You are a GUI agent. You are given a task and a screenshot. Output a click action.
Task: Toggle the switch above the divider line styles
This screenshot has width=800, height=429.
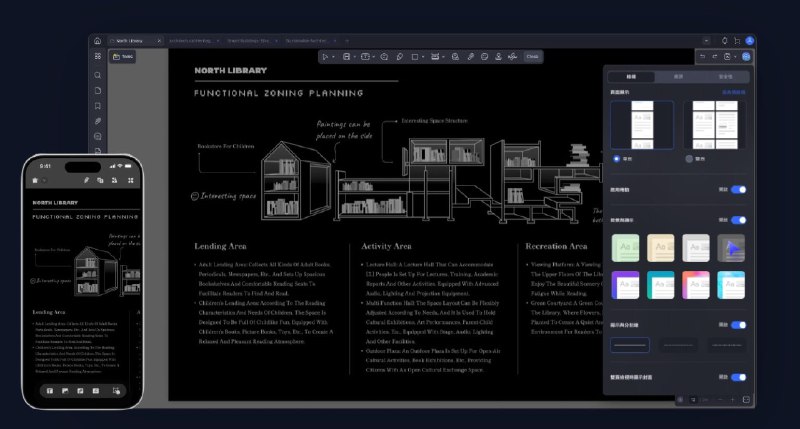pyautogui.click(x=738, y=325)
